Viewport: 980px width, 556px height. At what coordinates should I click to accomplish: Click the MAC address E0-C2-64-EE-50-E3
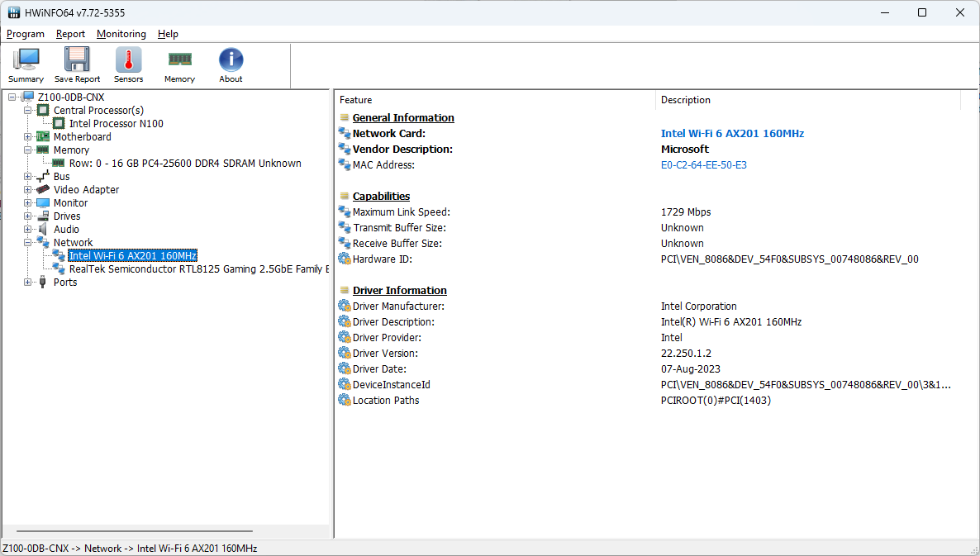pyautogui.click(x=704, y=165)
